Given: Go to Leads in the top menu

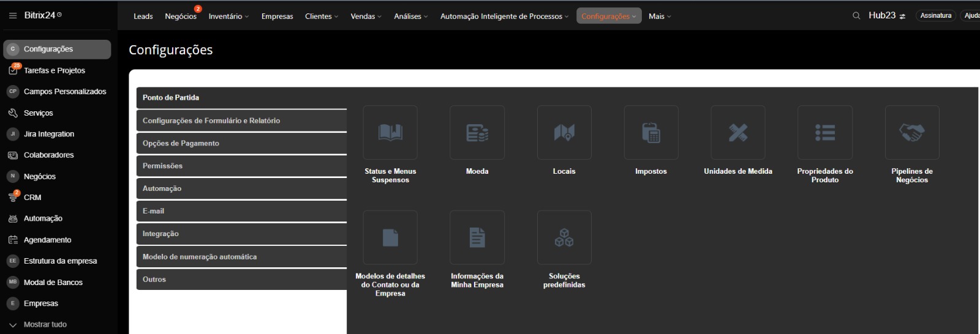Looking at the screenshot, I should [x=143, y=17].
